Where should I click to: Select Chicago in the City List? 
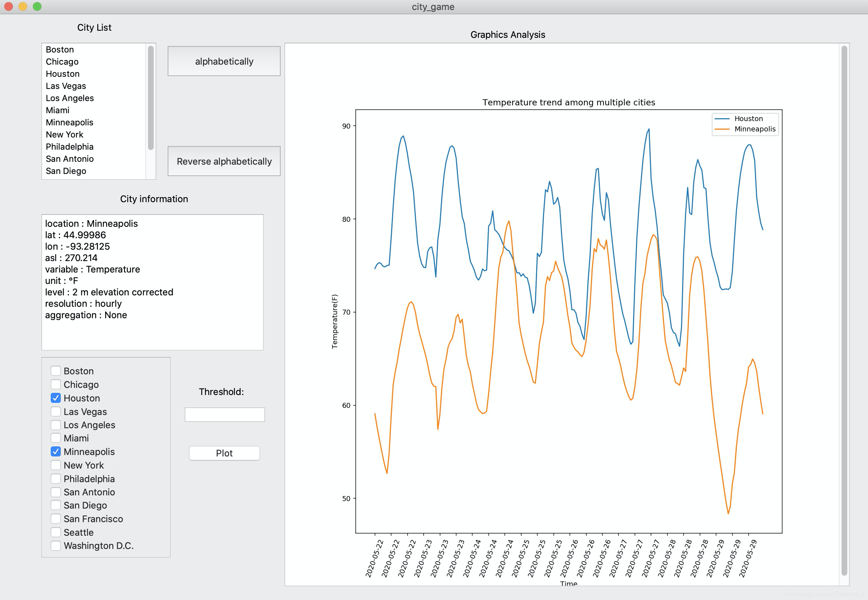[62, 62]
